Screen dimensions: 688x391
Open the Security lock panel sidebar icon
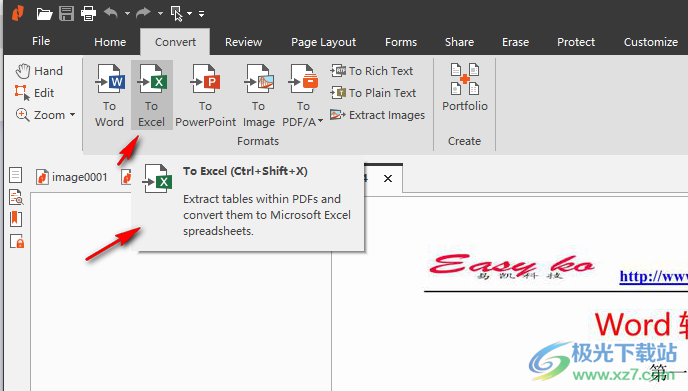(x=17, y=241)
